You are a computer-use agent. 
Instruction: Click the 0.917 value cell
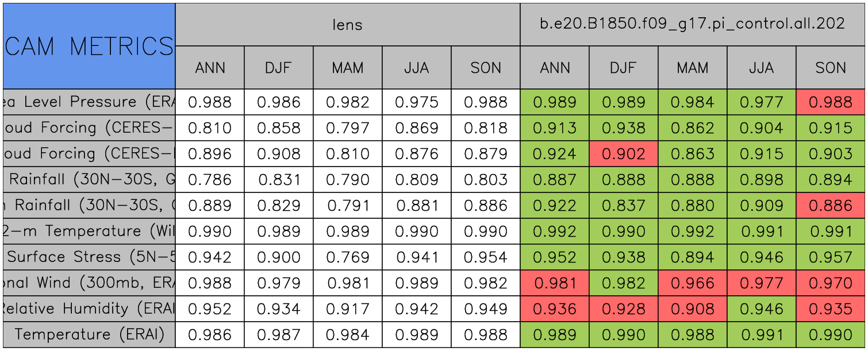(x=347, y=309)
